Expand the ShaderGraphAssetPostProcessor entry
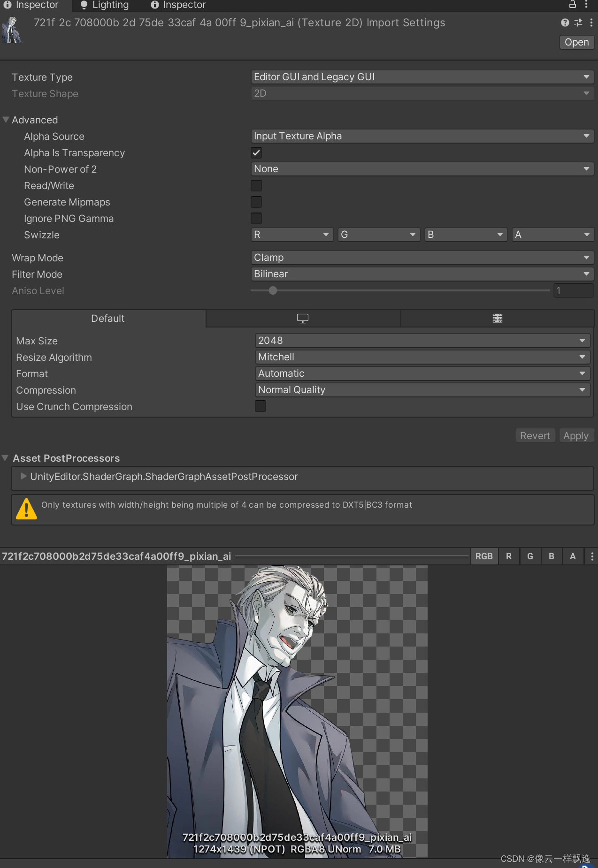This screenshot has height=868, width=598. 23,476
